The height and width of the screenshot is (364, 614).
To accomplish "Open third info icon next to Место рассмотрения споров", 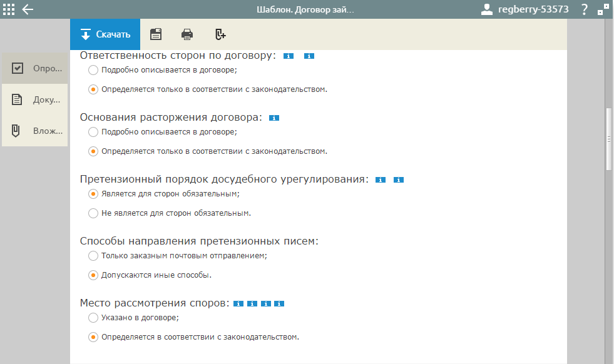I will point(266,304).
